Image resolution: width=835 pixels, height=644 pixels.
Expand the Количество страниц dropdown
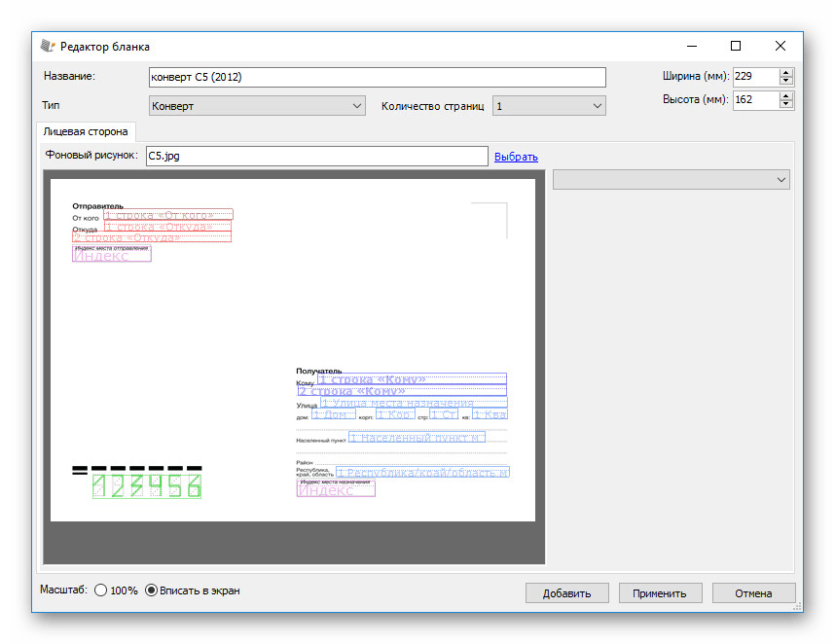[x=549, y=106]
